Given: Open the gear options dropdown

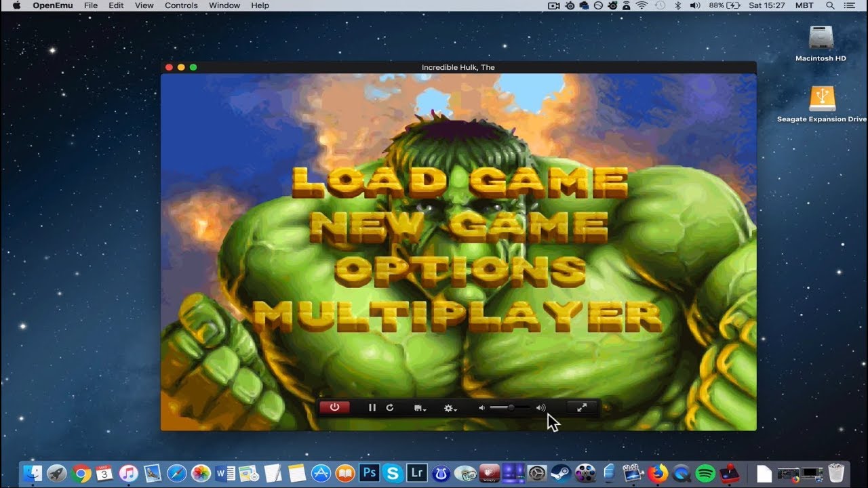Looking at the screenshot, I should click(450, 408).
